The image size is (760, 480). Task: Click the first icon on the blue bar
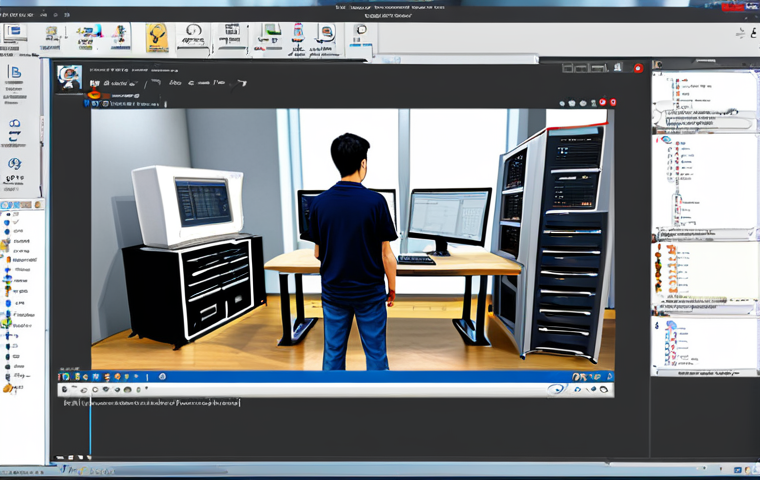point(66,376)
